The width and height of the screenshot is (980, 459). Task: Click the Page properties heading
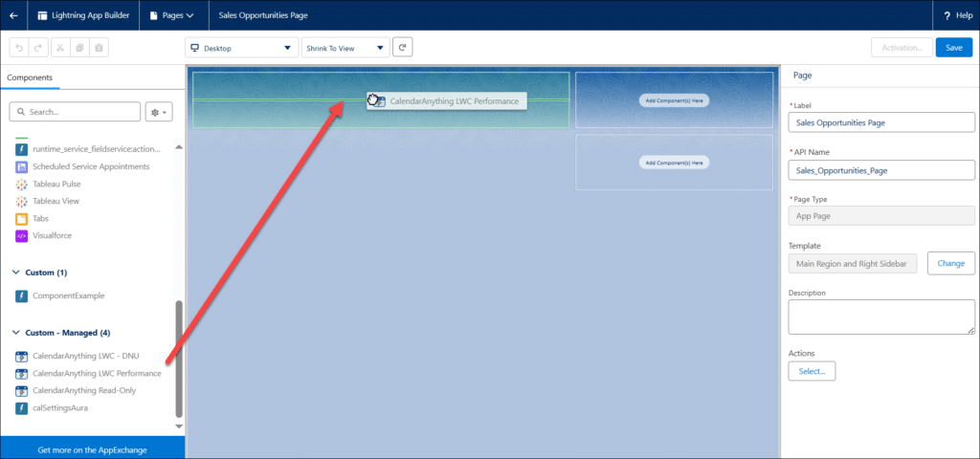(803, 76)
